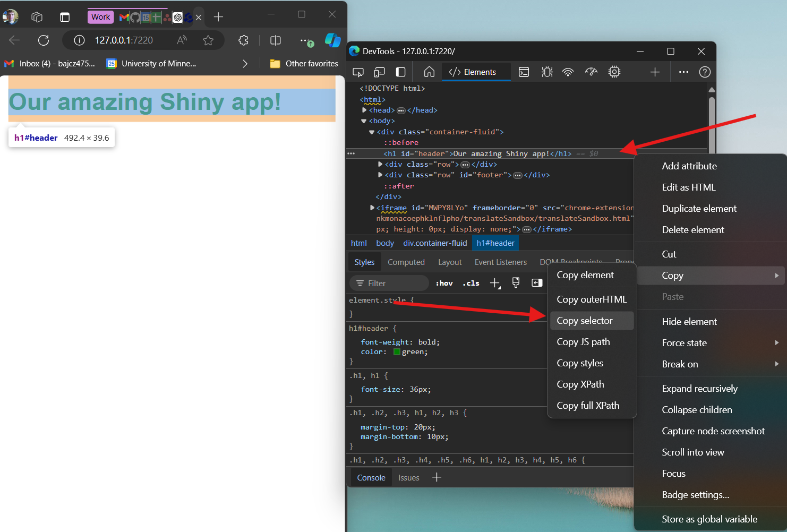Screen dimensions: 787x532
Task: Click the rendering emulations brush icon
Action: click(x=515, y=282)
